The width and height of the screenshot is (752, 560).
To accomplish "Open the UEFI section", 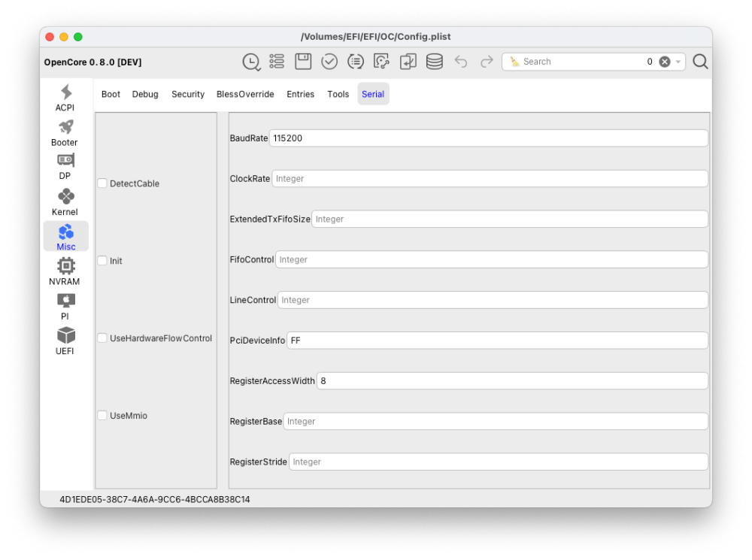I will [65, 341].
